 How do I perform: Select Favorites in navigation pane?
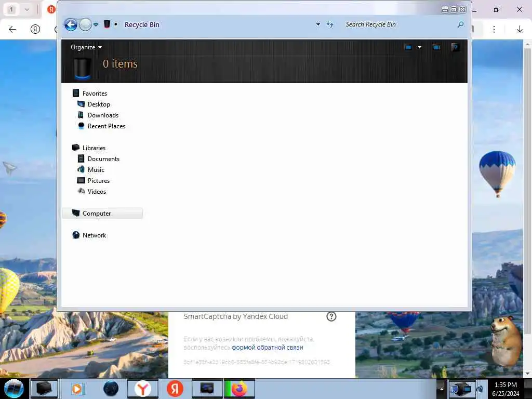(x=95, y=94)
